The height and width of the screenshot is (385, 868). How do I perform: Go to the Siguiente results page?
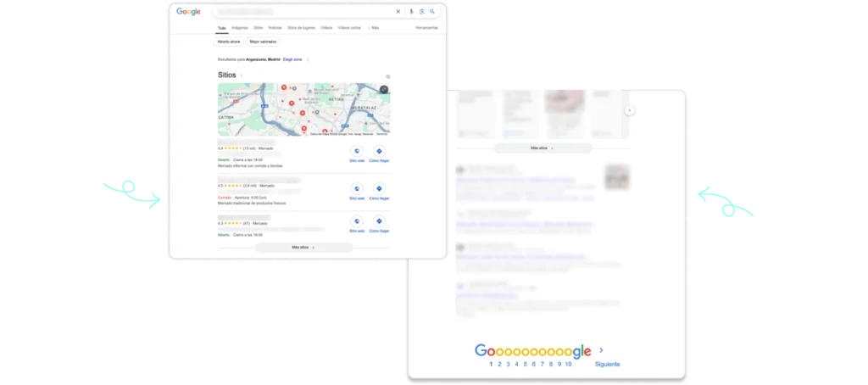click(607, 365)
